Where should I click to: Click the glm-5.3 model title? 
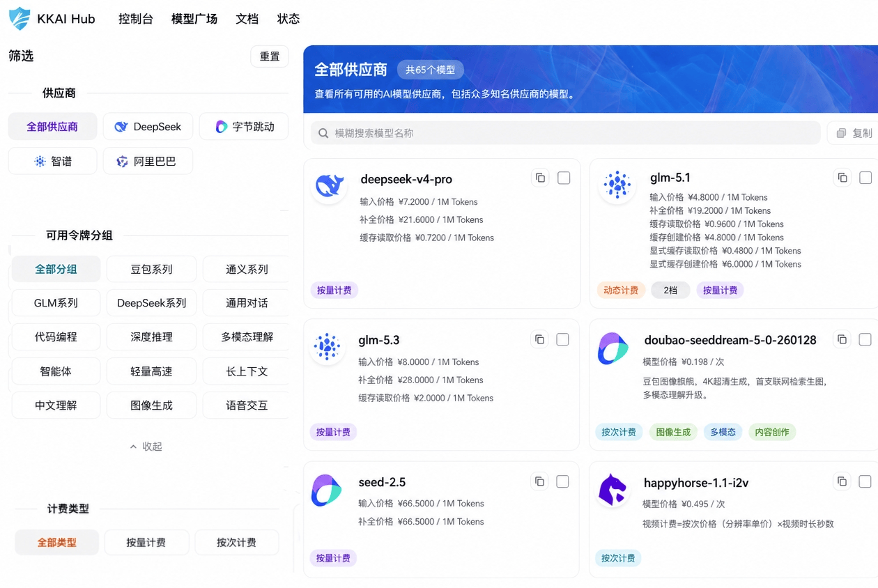pos(379,340)
